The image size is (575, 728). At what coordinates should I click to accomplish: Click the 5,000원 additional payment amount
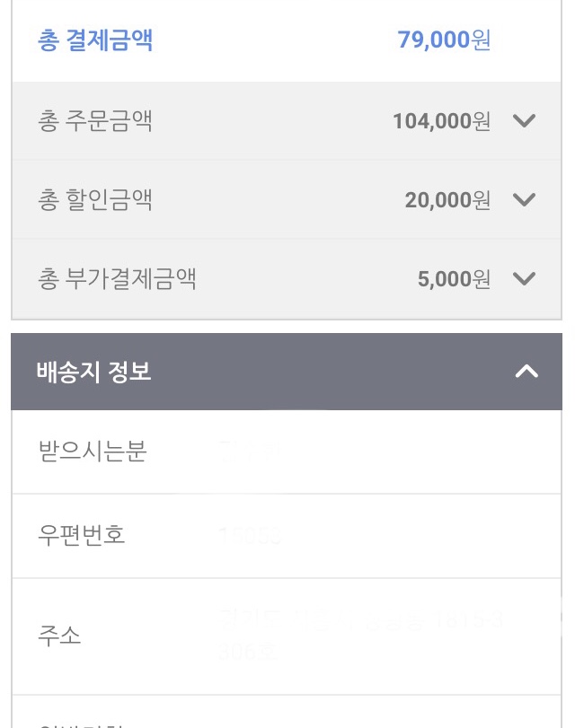point(454,278)
